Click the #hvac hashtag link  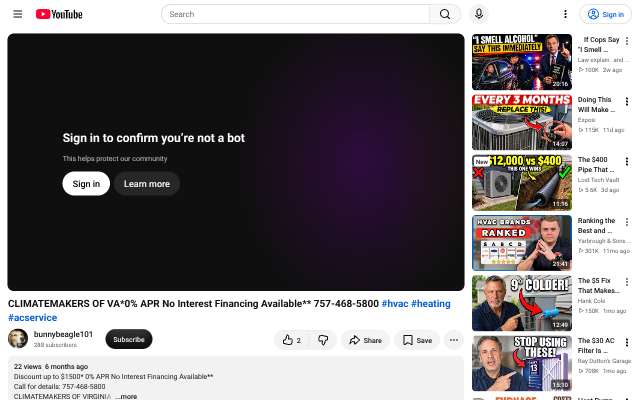[x=395, y=304]
